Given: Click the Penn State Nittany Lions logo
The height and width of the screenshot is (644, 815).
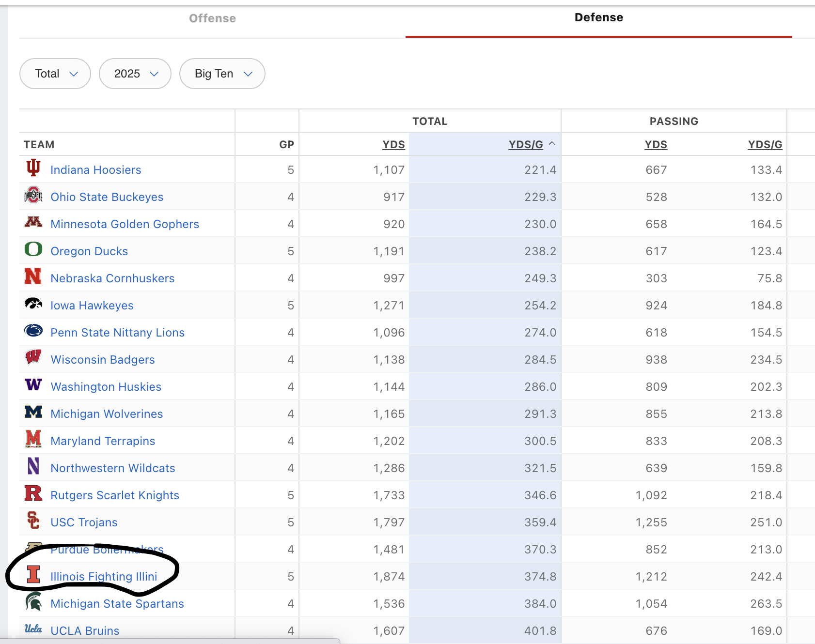Looking at the screenshot, I should pos(33,331).
